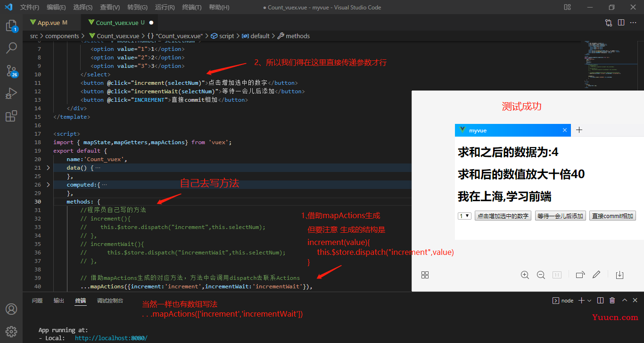The height and width of the screenshot is (343, 644).
Task: Edit image with the pencil icon
Action: (596, 275)
